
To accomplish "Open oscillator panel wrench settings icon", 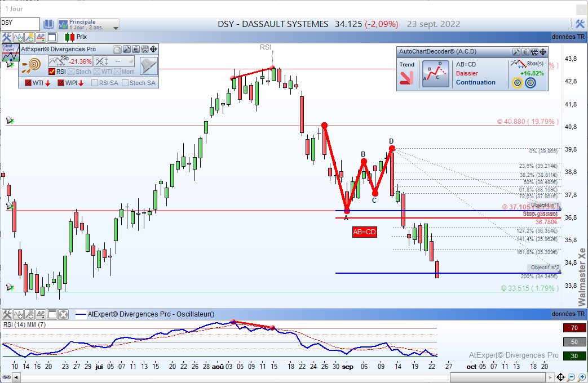I will click(7, 314).
